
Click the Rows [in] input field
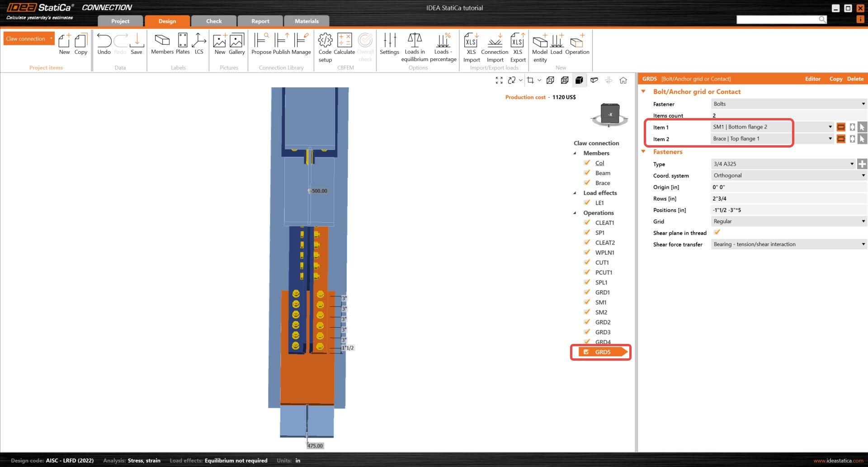[x=788, y=199]
